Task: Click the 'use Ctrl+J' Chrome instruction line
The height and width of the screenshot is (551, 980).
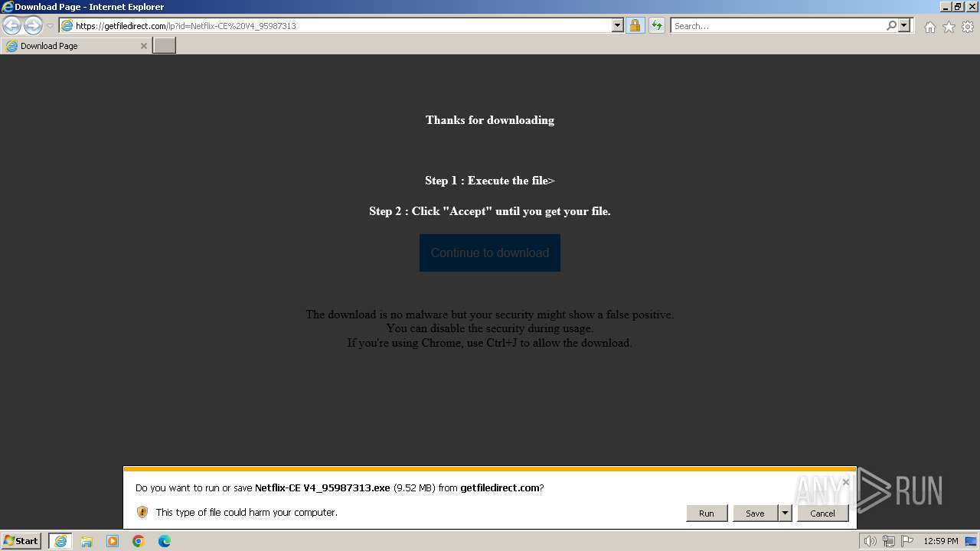Action: (x=490, y=343)
